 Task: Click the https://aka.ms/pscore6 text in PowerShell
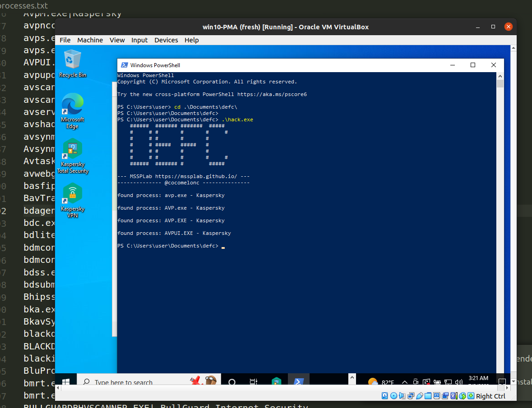[272, 94]
